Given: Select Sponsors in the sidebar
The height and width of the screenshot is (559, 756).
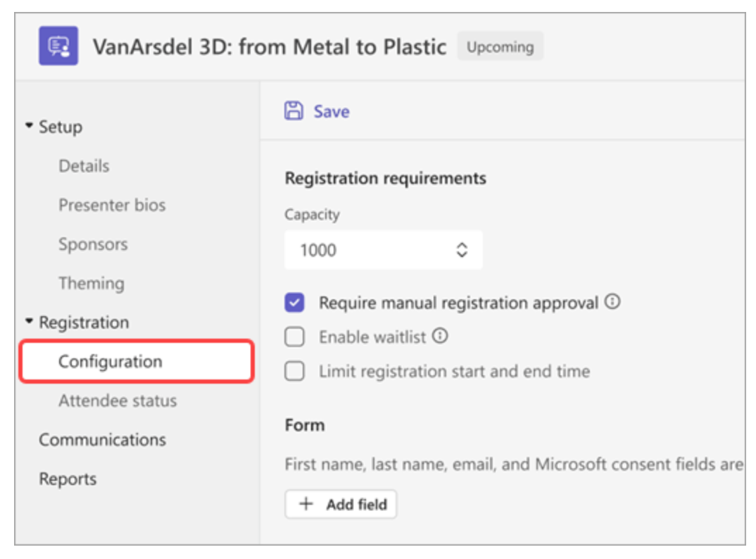Looking at the screenshot, I should tap(93, 244).
